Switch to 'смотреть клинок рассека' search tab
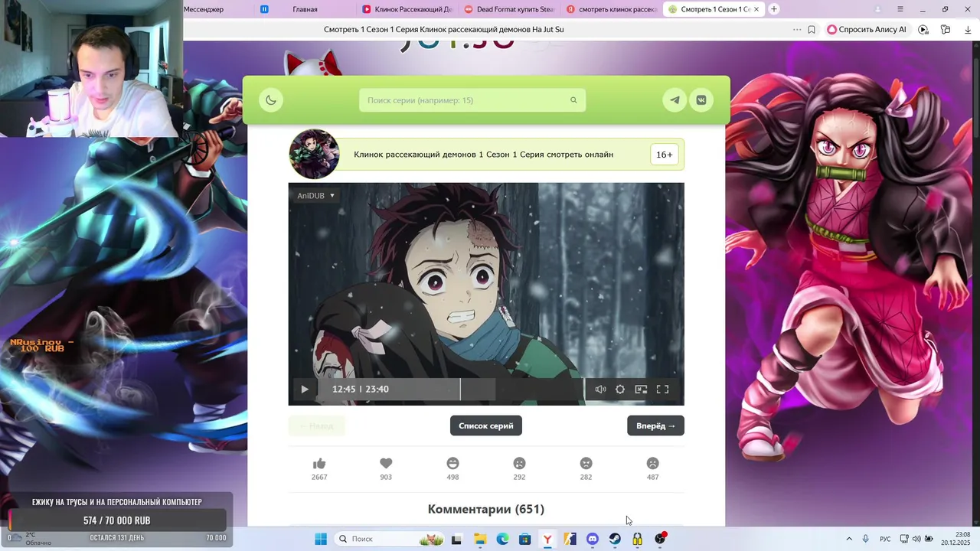Viewport: 980px width, 551px height. tap(611, 9)
